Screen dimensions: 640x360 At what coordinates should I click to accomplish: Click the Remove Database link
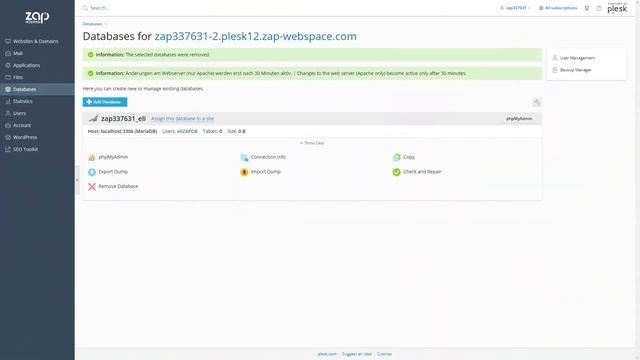[x=118, y=187]
